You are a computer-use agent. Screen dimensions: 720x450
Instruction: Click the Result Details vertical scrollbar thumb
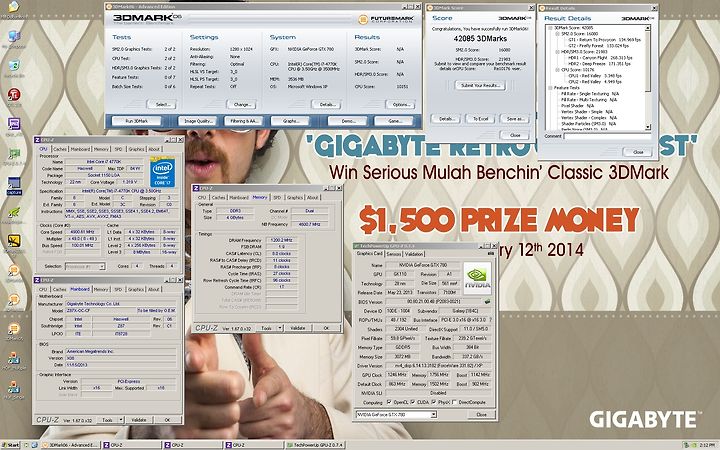(x=648, y=61)
